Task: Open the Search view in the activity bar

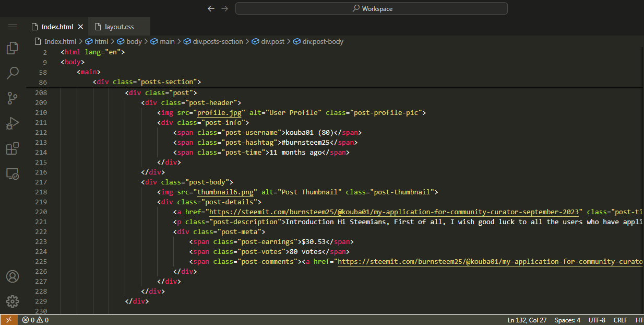Action: [x=13, y=73]
